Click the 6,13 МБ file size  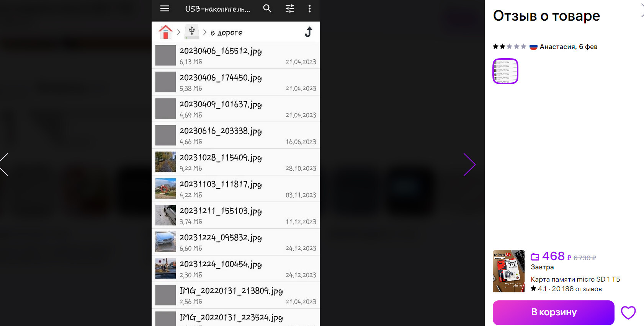point(191,62)
